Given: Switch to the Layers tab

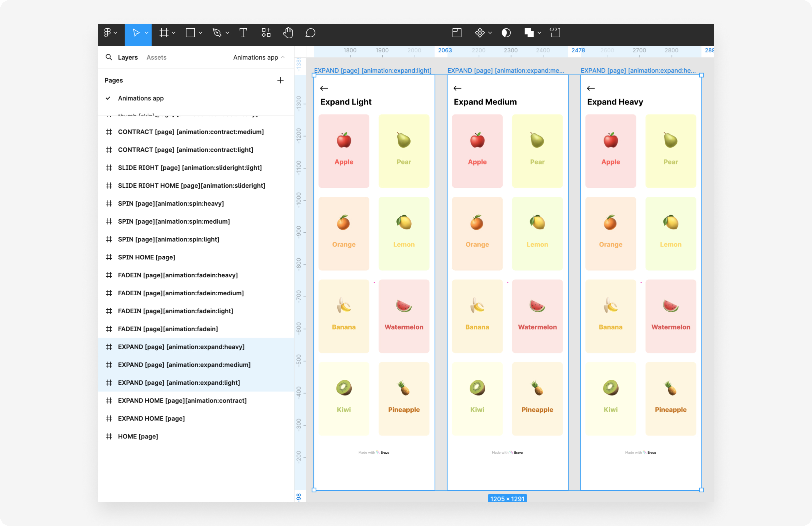Looking at the screenshot, I should (128, 57).
